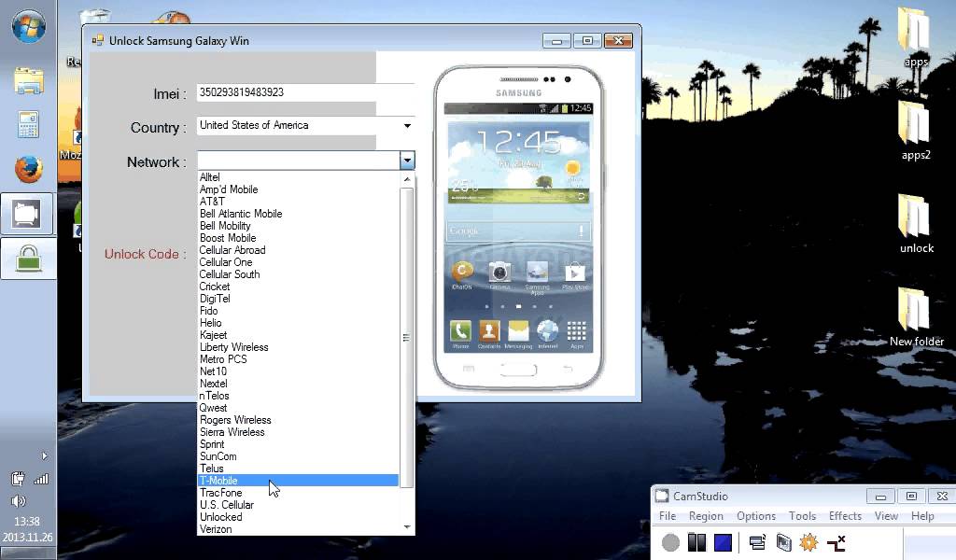The width and height of the screenshot is (956, 560).
Task: Open the apps desktop folder
Action: [x=915, y=37]
